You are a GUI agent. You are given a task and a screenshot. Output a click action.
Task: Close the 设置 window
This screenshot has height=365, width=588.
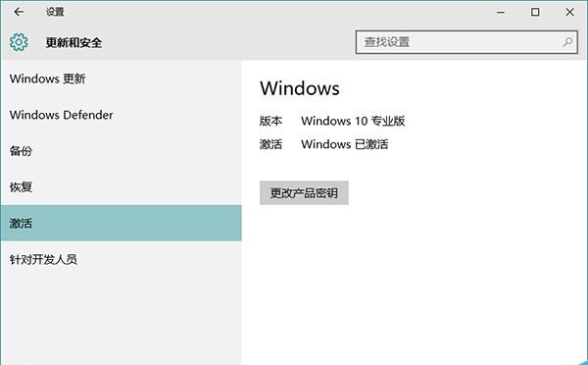tap(569, 12)
